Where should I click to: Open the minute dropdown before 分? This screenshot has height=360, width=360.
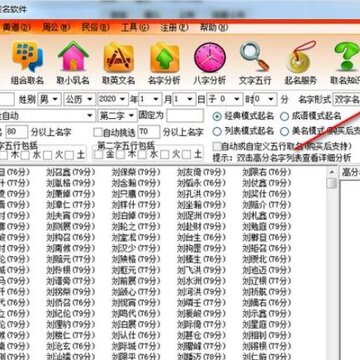click(265, 99)
